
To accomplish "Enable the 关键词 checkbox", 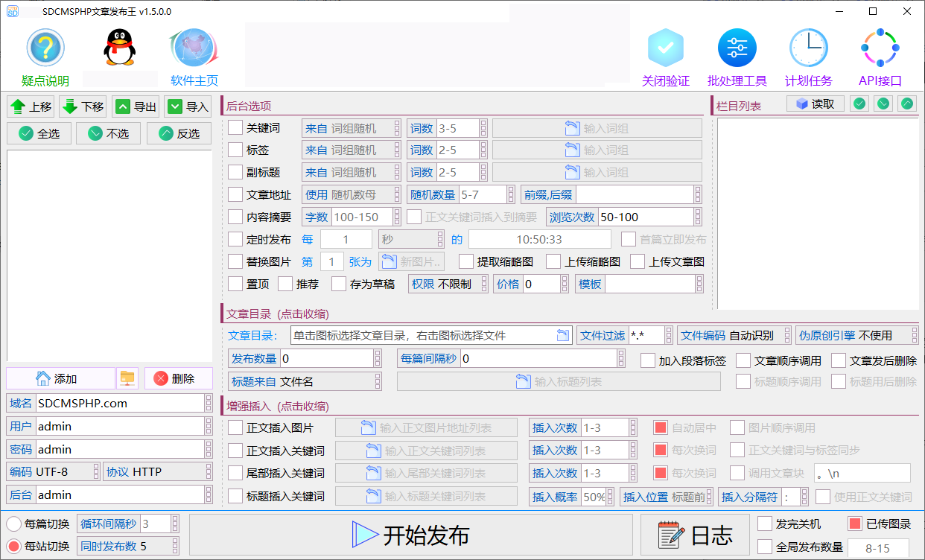I will [x=235, y=128].
